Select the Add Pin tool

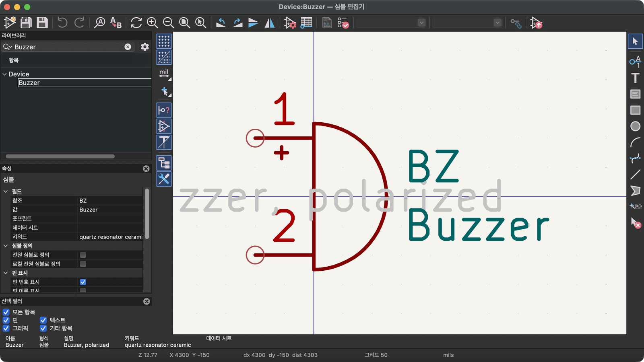pos(635,62)
